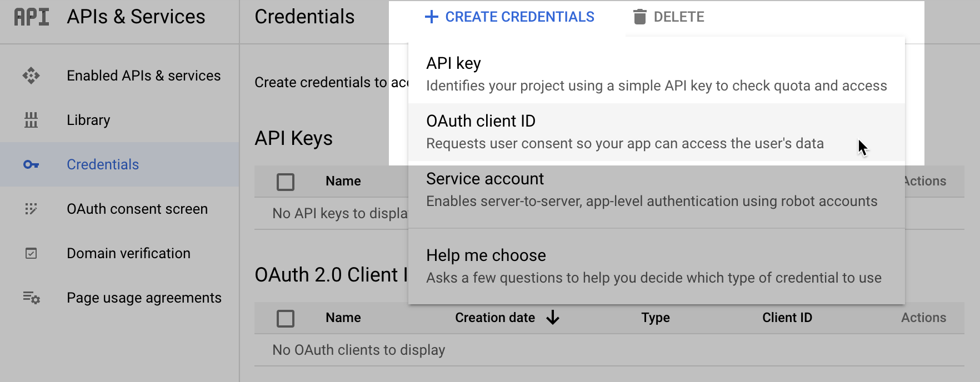This screenshot has height=382, width=980.
Task: Click the Actions header in OAuth clients table
Action: 923,318
